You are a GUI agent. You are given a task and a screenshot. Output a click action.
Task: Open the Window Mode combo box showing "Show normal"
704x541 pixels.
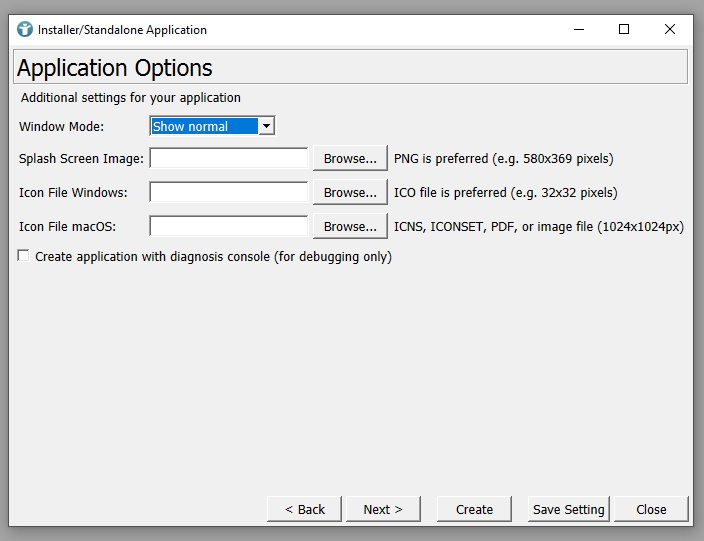(x=203, y=126)
